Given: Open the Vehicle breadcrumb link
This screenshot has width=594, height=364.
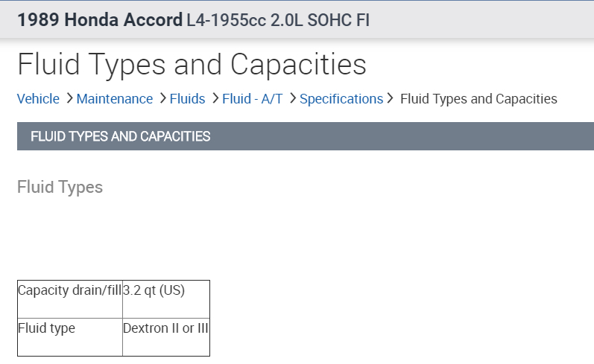Looking at the screenshot, I should 38,99.
